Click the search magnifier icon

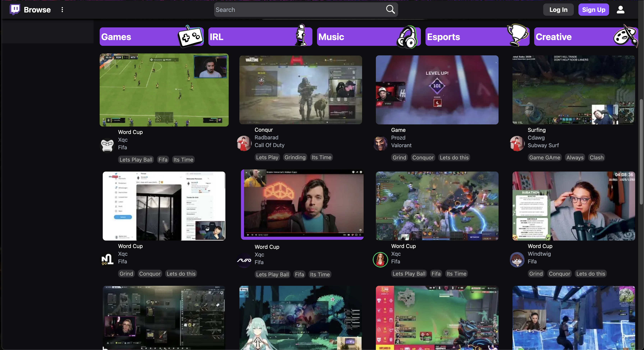pos(390,10)
